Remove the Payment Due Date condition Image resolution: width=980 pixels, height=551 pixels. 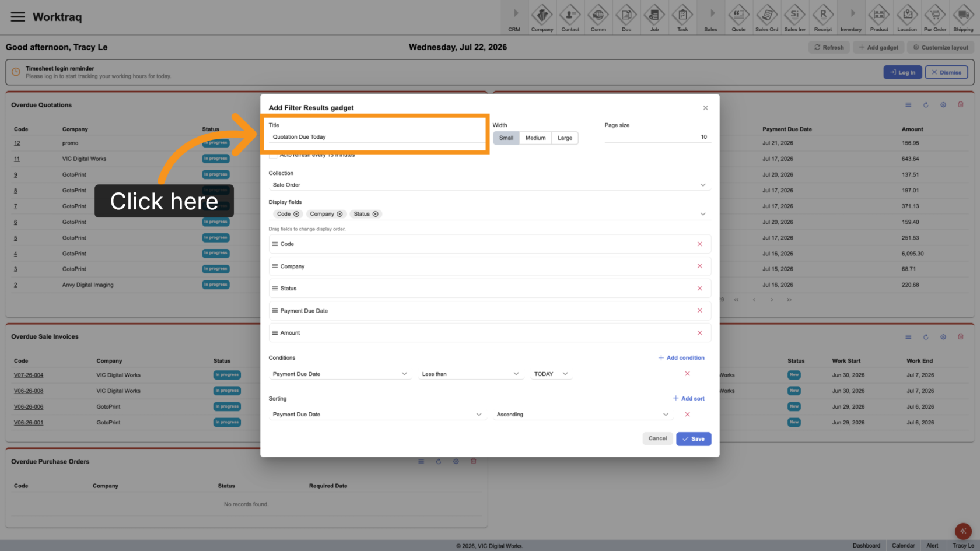point(687,374)
